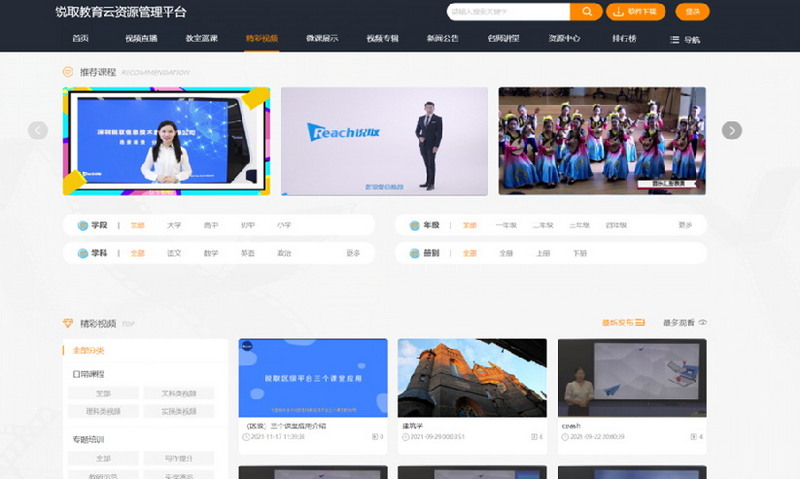Sort videos by 最新发布
Screen dimensions: 800x479
[624, 322]
